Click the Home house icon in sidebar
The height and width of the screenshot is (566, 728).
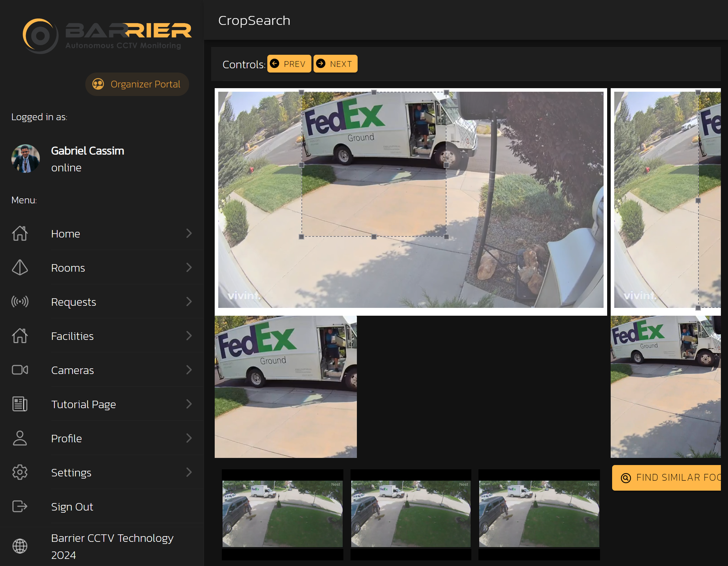[20, 234]
